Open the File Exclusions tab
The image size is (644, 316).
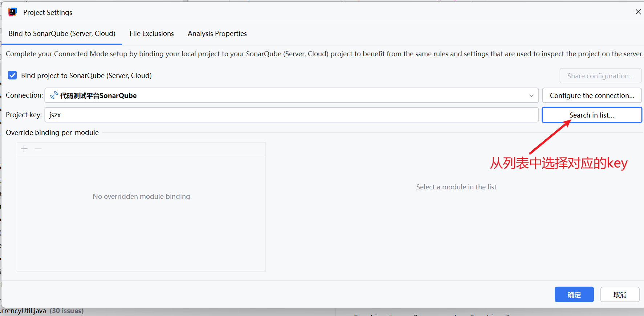click(152, 33)
